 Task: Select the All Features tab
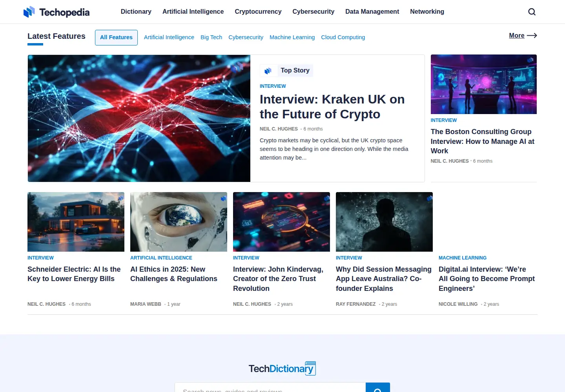point(116,38)
